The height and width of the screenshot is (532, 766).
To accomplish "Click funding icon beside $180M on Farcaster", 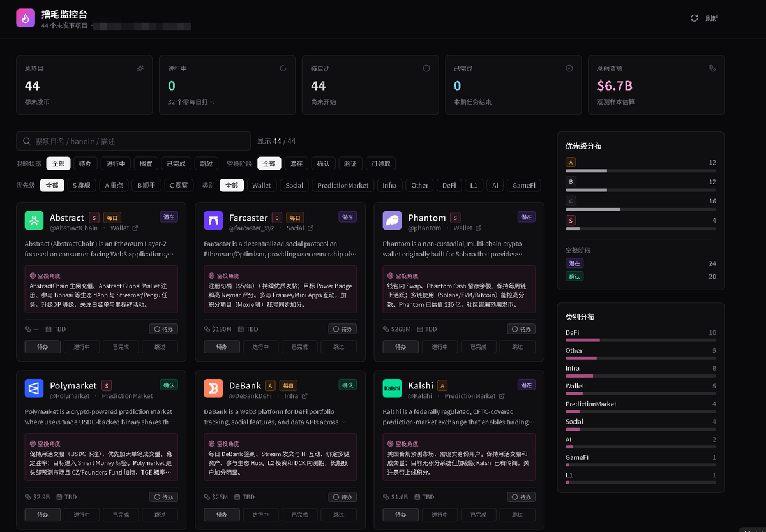I will coord(207,329).
